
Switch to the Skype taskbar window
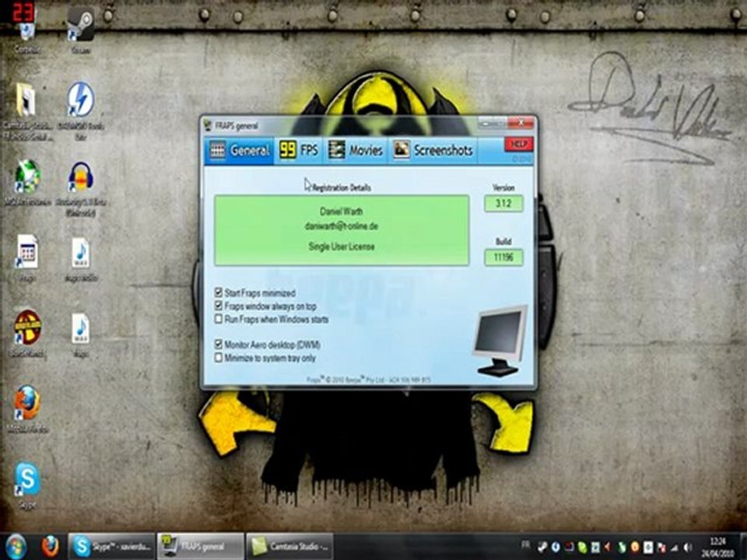pyautogui.click(x=111, y=547)
